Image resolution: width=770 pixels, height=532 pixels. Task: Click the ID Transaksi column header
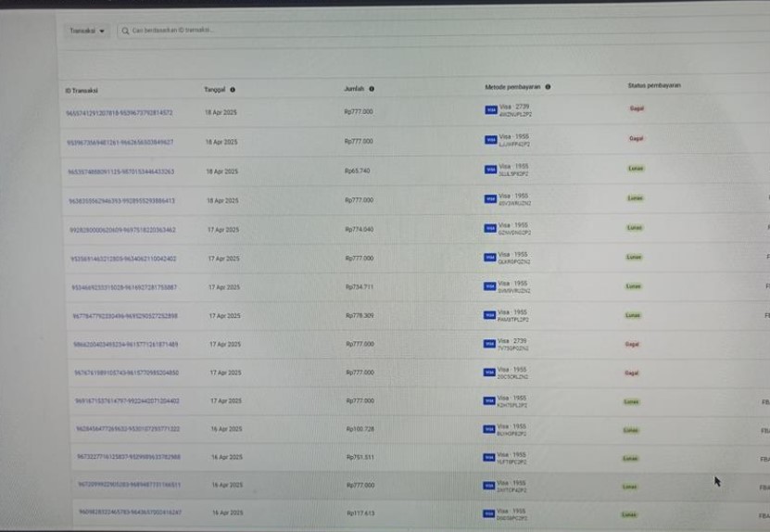pos(82,90)
